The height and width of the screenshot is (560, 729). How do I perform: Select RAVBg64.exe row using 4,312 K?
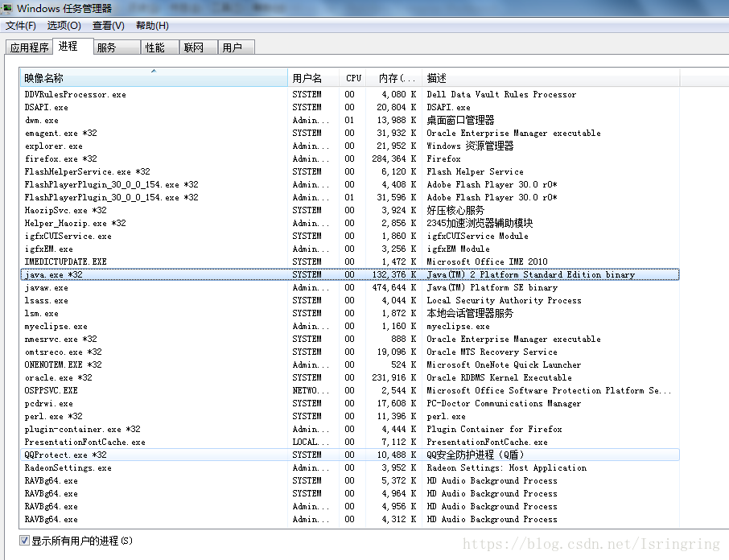[350, 519]
